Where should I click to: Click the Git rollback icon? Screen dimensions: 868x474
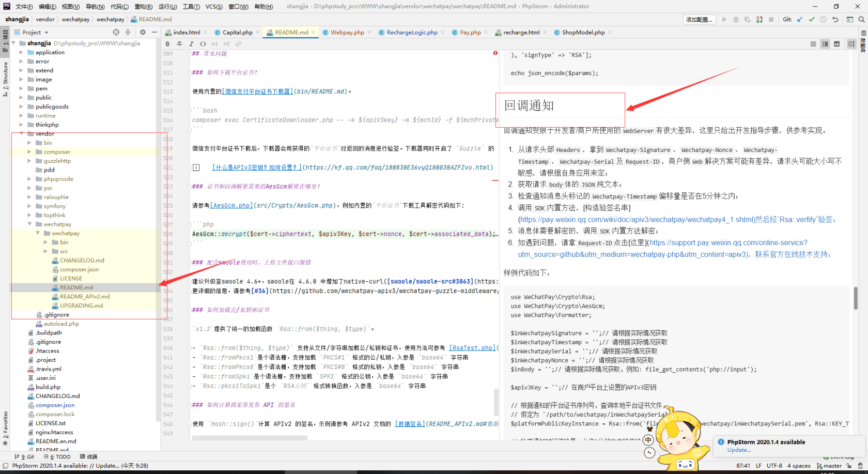point(835,19)
